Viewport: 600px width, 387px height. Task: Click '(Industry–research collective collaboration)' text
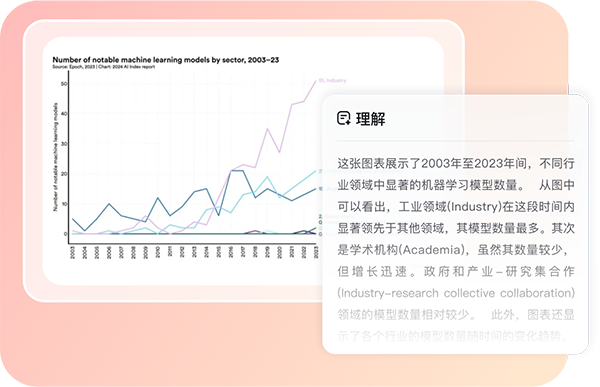tap(456, 293)
